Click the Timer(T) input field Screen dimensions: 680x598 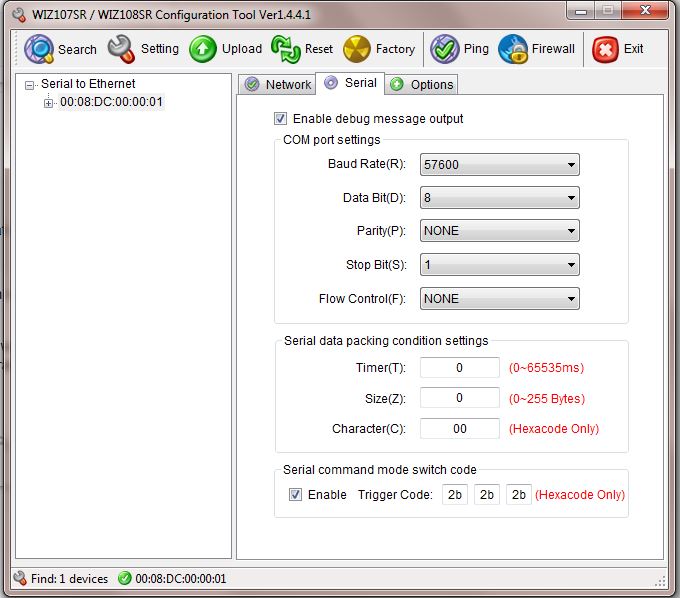coord(460,367)
